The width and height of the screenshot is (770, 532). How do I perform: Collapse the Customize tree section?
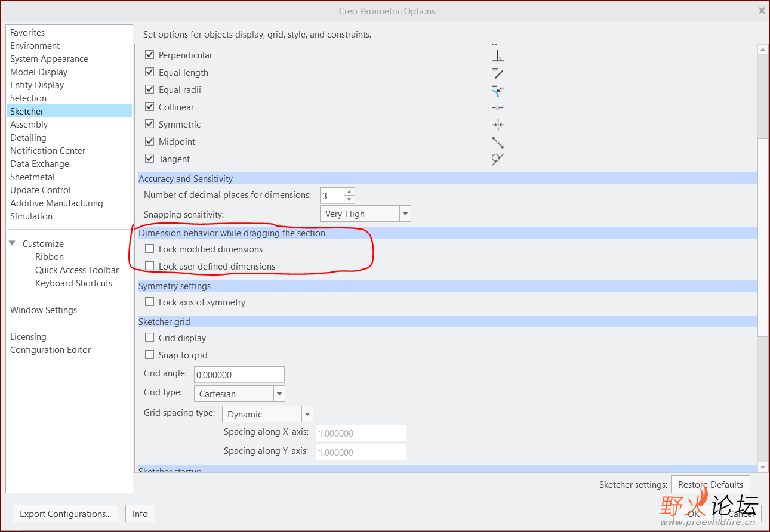point(12,243)
